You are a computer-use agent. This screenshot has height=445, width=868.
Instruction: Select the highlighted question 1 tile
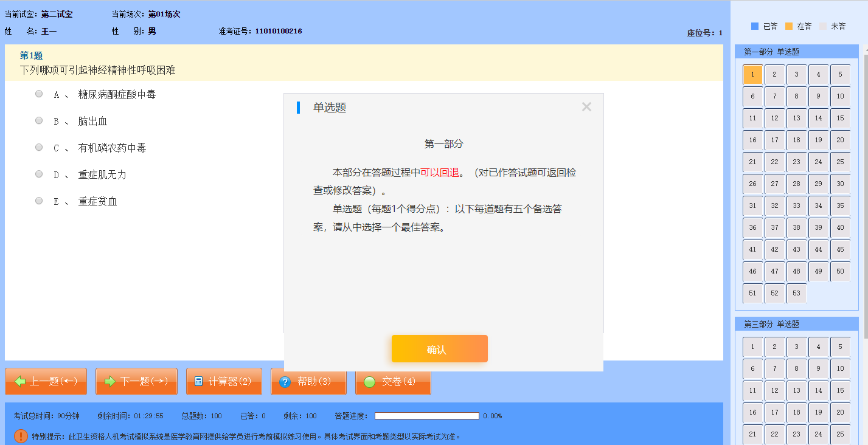(752, 74)
